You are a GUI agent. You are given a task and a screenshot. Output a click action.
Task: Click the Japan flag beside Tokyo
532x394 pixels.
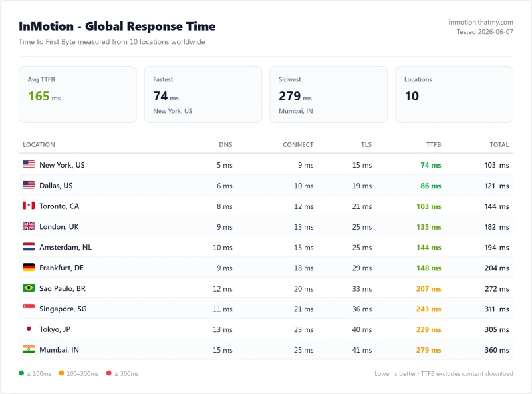point(29,329)
